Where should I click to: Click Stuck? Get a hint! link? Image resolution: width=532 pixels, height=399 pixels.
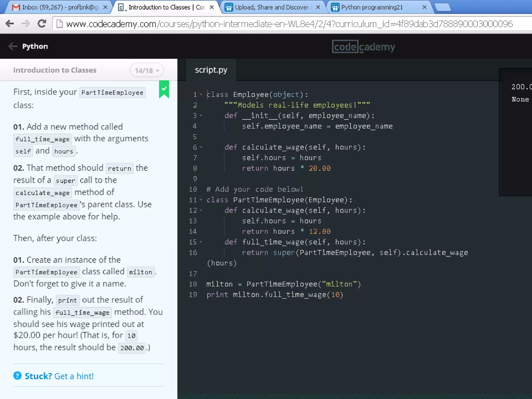point(59,376)
